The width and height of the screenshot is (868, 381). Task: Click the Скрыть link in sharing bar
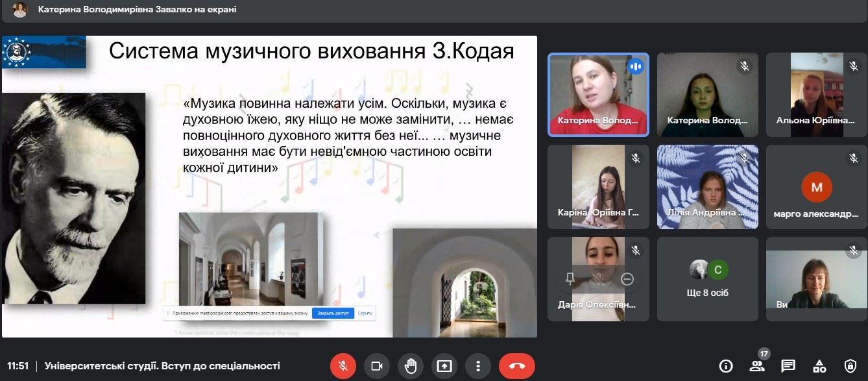click(x=365, y=313)
